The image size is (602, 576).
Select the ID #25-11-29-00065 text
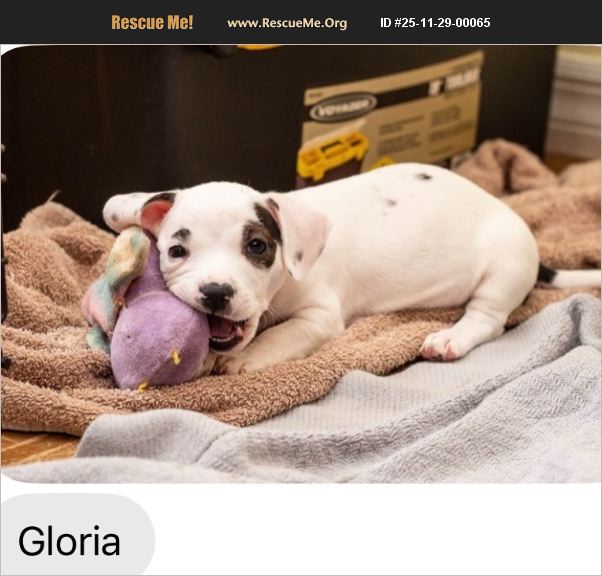click(x=435, y=23)
